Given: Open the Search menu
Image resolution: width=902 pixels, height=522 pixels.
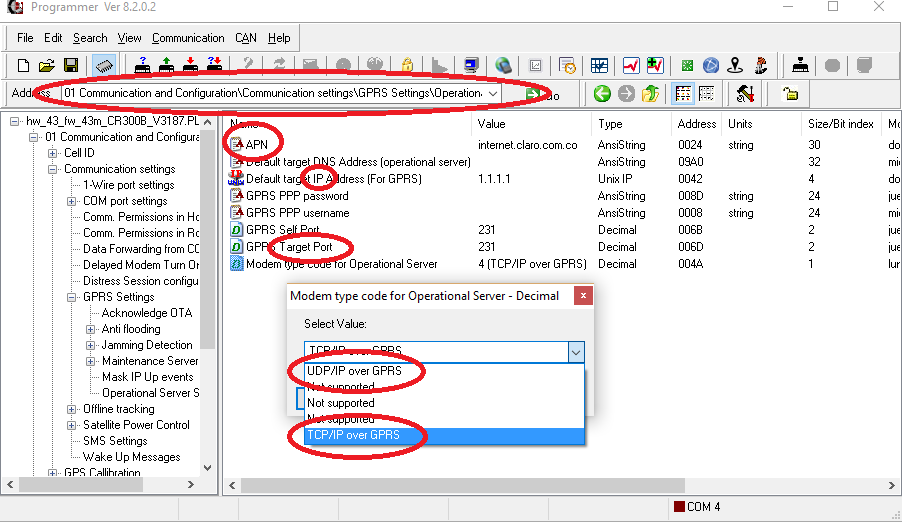Looking at the screenshot, I should pos(90,38).
